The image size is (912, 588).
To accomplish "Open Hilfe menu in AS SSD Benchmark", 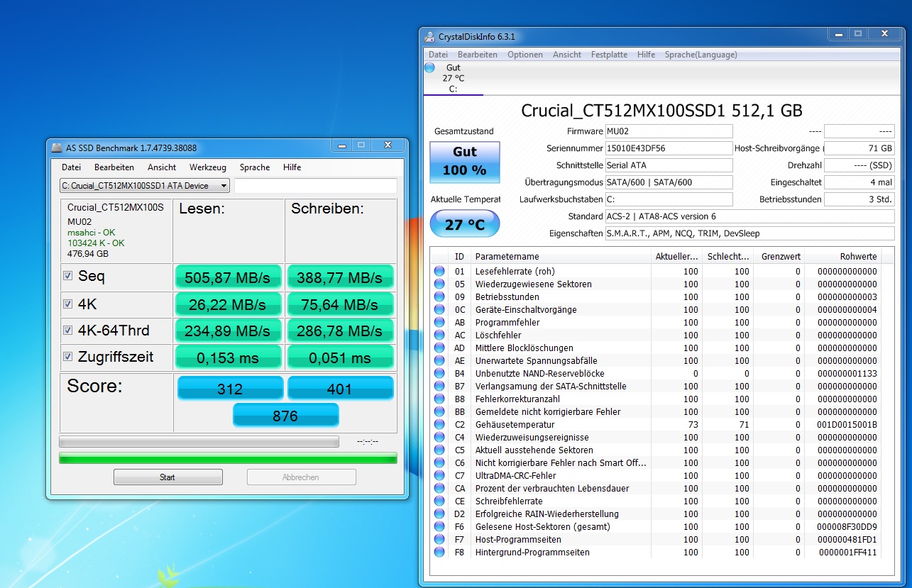I will pos(292,167).
